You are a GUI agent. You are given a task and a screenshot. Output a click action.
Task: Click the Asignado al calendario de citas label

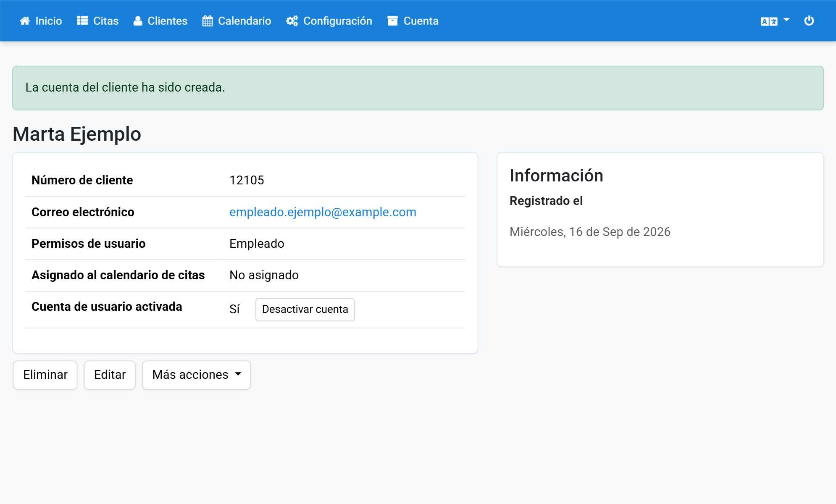coord(118,275)
